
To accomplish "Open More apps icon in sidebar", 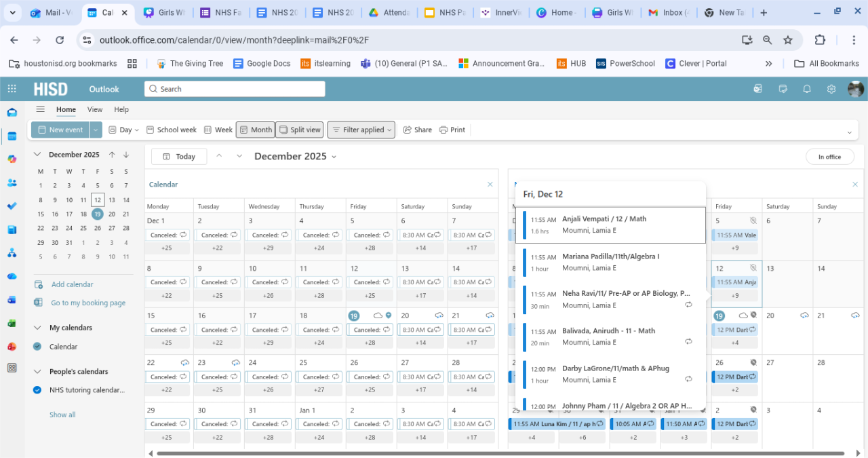I will coord(12,368).
